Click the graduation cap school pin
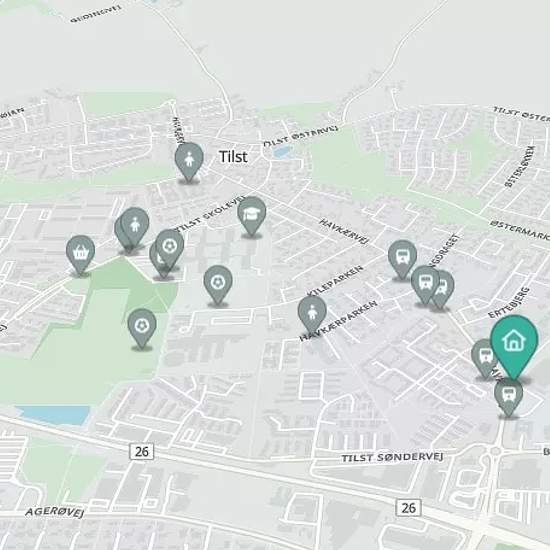This screenshot has height=550, width=550. (x=251, y=215)
